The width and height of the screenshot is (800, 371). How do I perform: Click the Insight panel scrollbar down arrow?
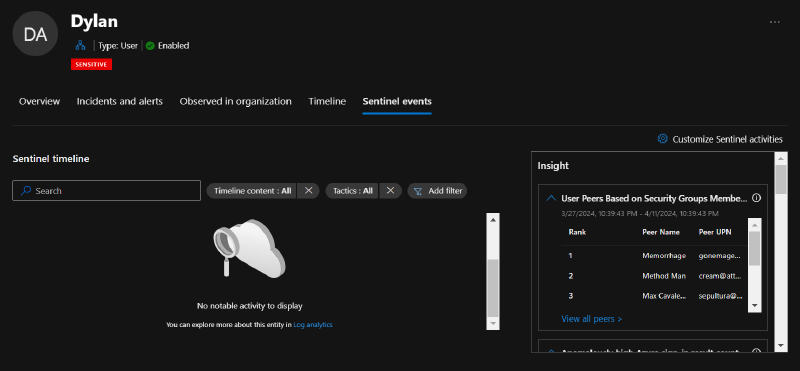(780, 346)
